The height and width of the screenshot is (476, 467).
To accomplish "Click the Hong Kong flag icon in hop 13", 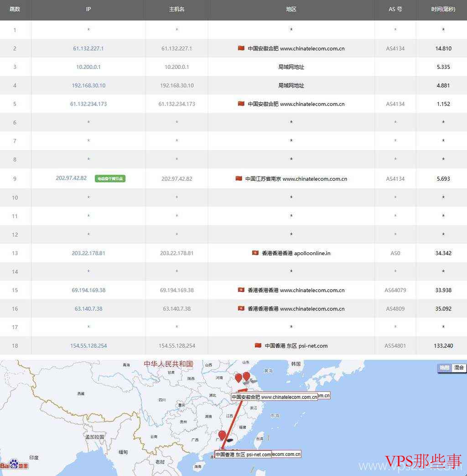I will (255, 252).
